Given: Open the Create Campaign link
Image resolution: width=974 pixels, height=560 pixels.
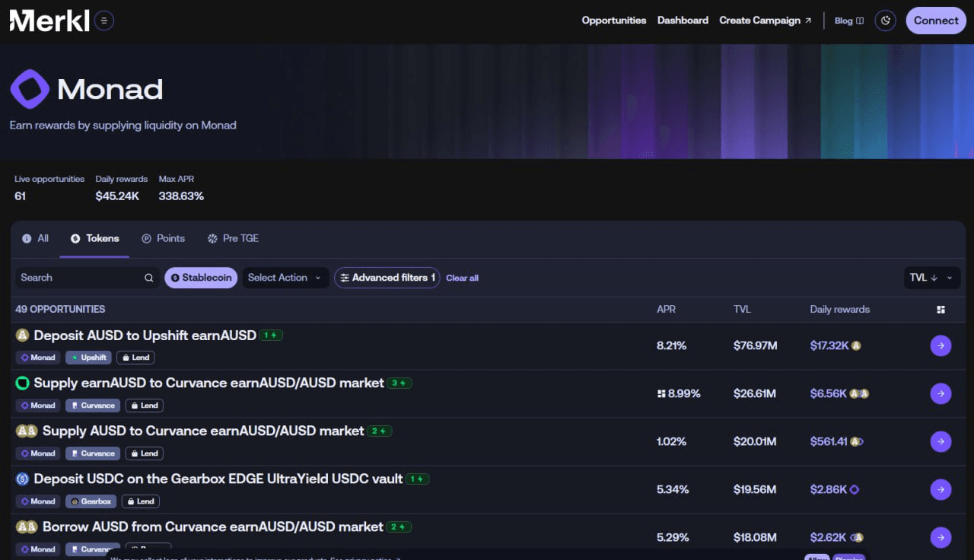Looking at the screenshot, I should pyautogui.click(x=765, y=21).
